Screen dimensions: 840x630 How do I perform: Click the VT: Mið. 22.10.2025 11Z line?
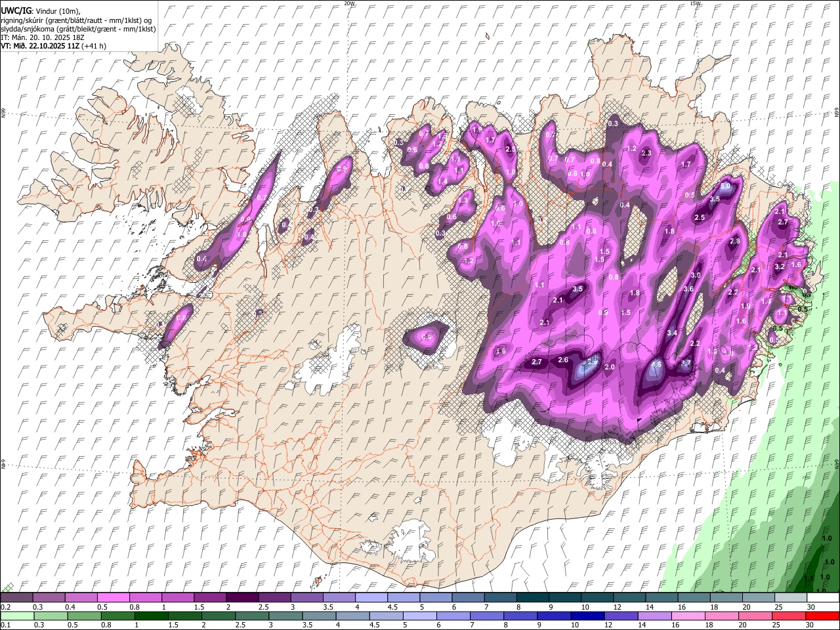click(41, 46)
